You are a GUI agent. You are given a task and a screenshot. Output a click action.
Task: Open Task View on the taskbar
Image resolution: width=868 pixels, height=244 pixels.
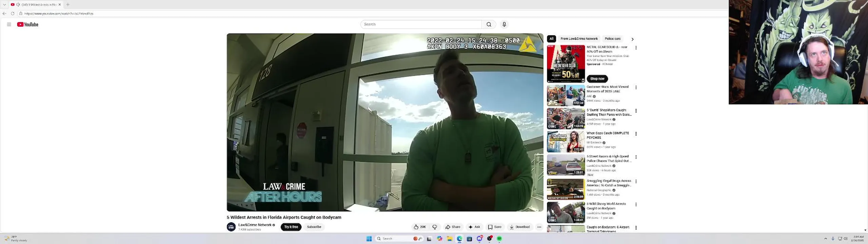coord(429,239)
